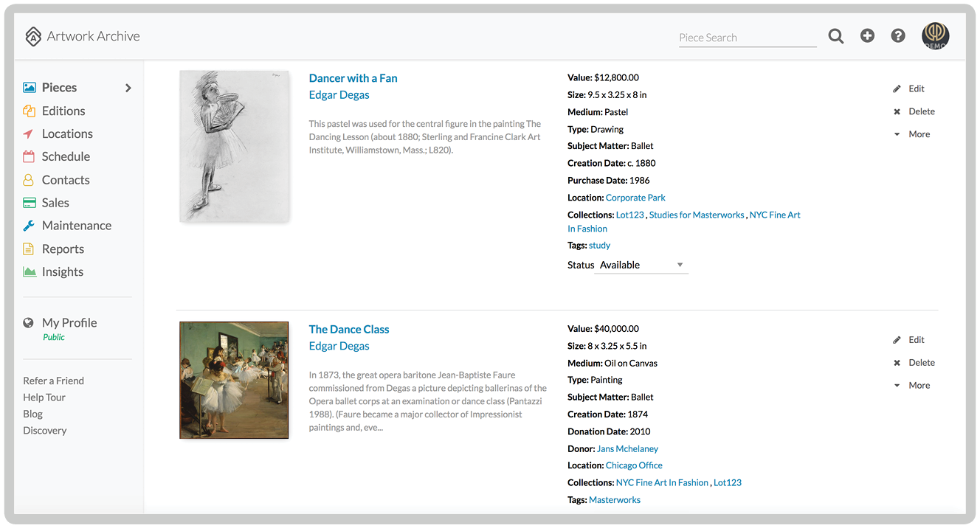This screenshot has height=531, width=980.
Task: Collapse the Pieces chevron in the sidebar
Action: (127, 87)
